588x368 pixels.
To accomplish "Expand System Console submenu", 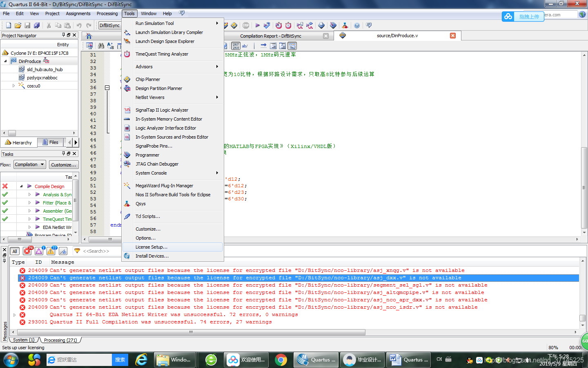I will coord(173,173).
